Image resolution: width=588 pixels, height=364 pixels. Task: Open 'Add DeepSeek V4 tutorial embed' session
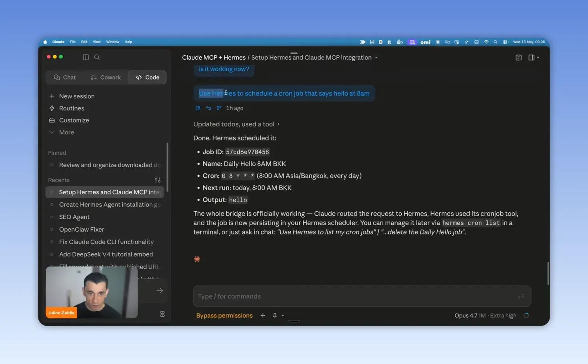click(105, 254)
